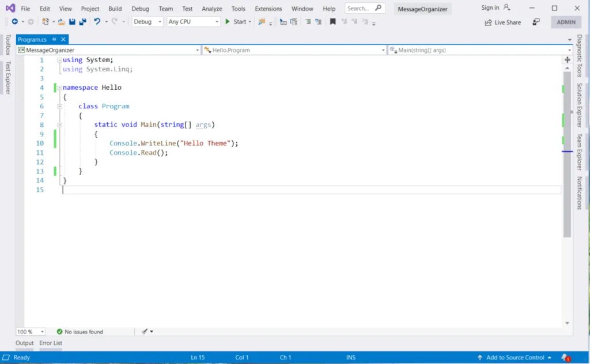Open the View menu

tap(66, 9)
